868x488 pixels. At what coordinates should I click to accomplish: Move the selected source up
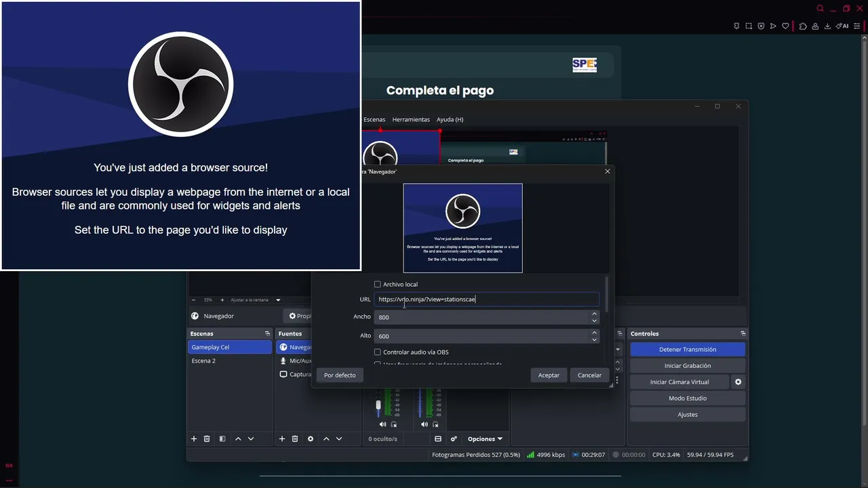click(x=326, y=439)
